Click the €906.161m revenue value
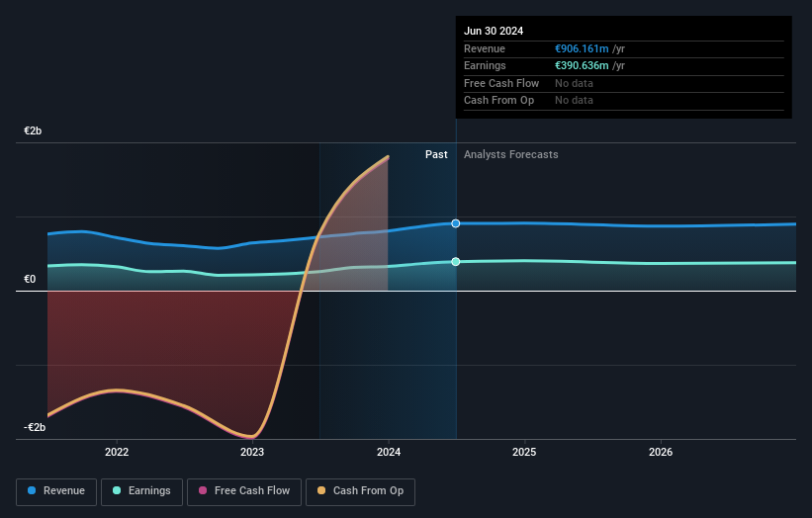Screen dimensions: 812x518 point(582,48)
